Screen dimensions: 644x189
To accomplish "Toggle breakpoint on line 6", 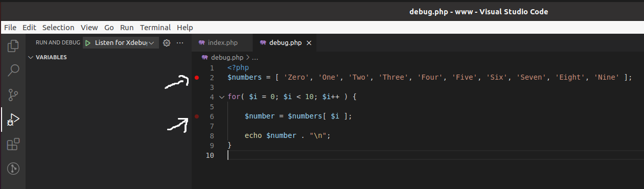I will (x=197, y=116).
